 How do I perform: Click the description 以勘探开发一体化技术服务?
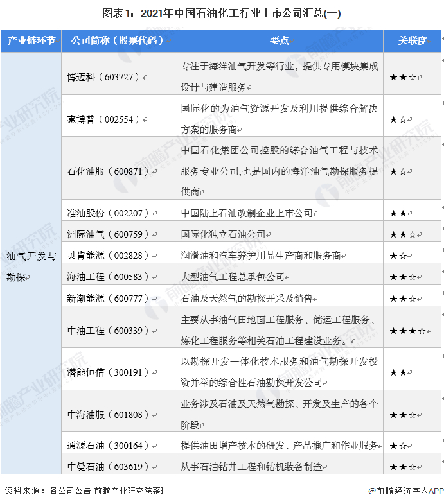click(x=279, y=372)
